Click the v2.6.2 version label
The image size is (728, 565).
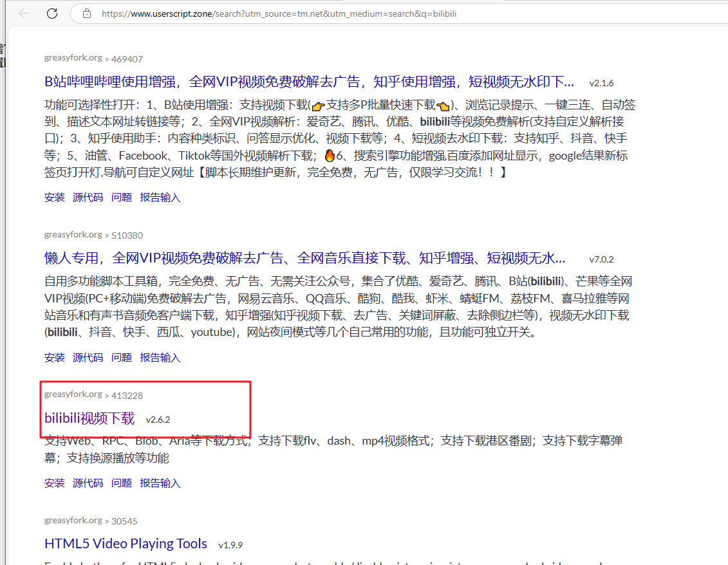coord(158,420)
